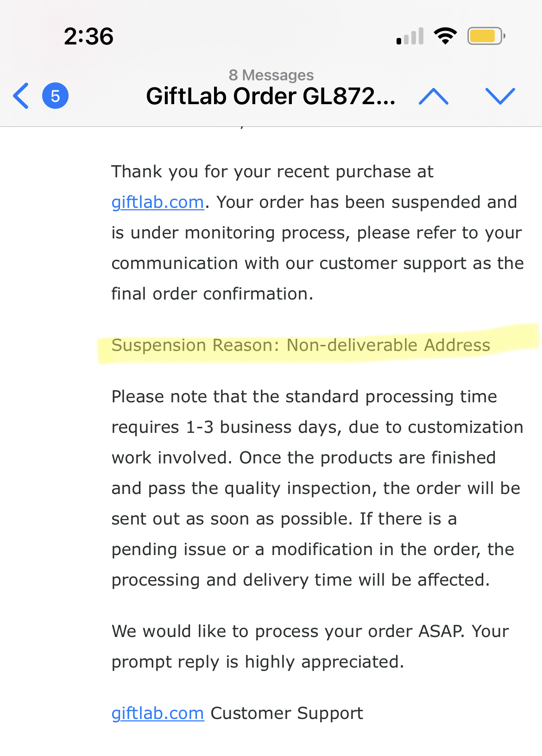This screenshot has width=542, height=756.
Task: Tap the giftlab.com Customer Support link
Action: pos(158,713)
